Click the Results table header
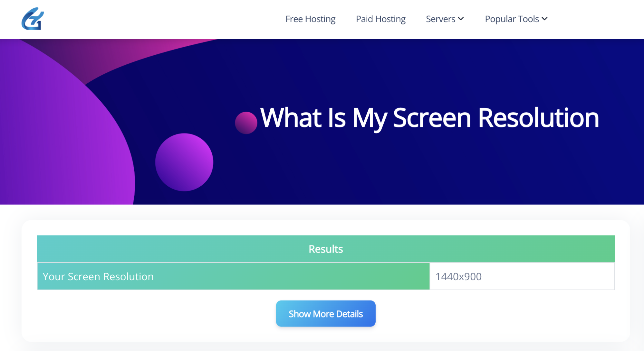644x351 pixels. [x=325, y=249]
